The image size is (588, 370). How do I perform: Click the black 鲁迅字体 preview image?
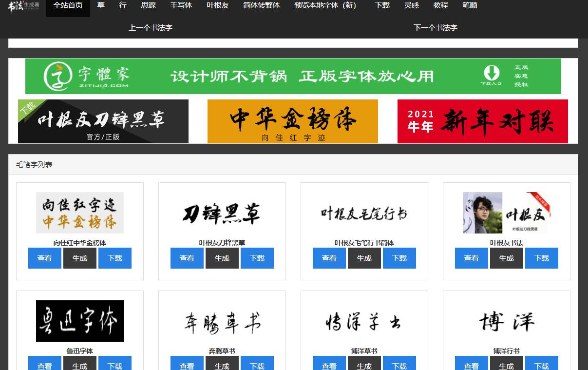pyautogui.click(x=80, y=321)
